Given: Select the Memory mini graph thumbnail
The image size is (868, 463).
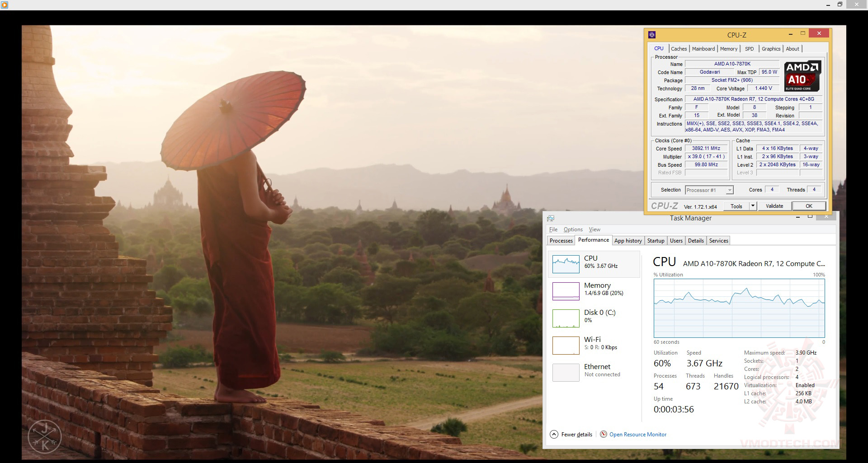Looking at the screenshot, I should pos(566,291).
